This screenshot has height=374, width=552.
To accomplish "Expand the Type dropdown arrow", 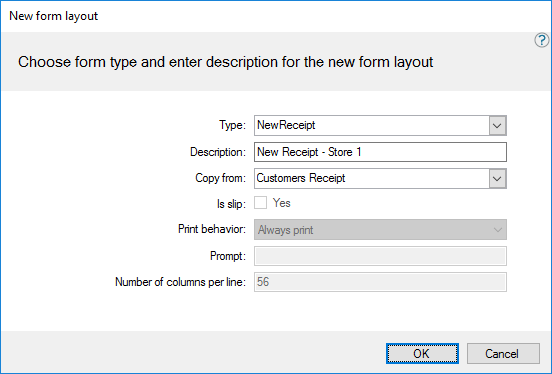I will click(x=497, y=125).
